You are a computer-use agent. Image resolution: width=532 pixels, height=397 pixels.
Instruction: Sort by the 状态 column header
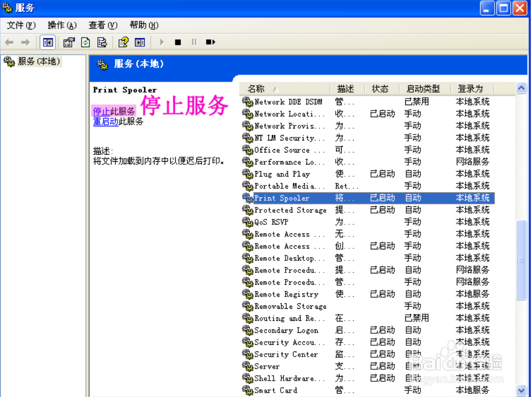tap(382, 89)
